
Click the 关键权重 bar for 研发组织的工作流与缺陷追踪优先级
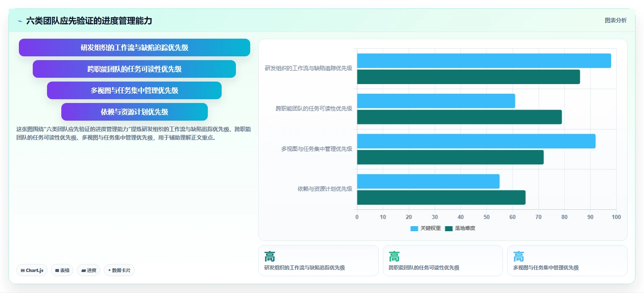click(484, 61)
